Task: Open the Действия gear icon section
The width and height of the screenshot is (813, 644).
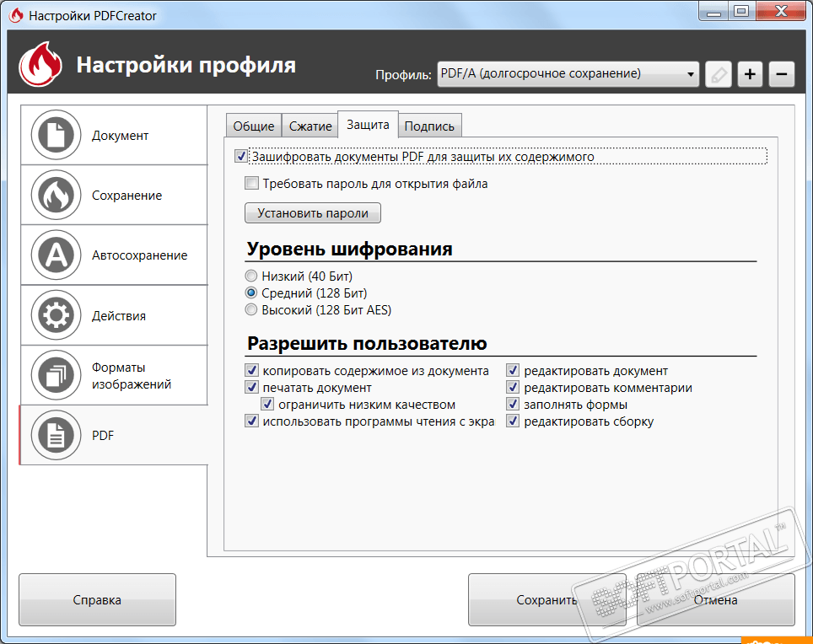Action: pyautogui.click(x=56, y=315)
